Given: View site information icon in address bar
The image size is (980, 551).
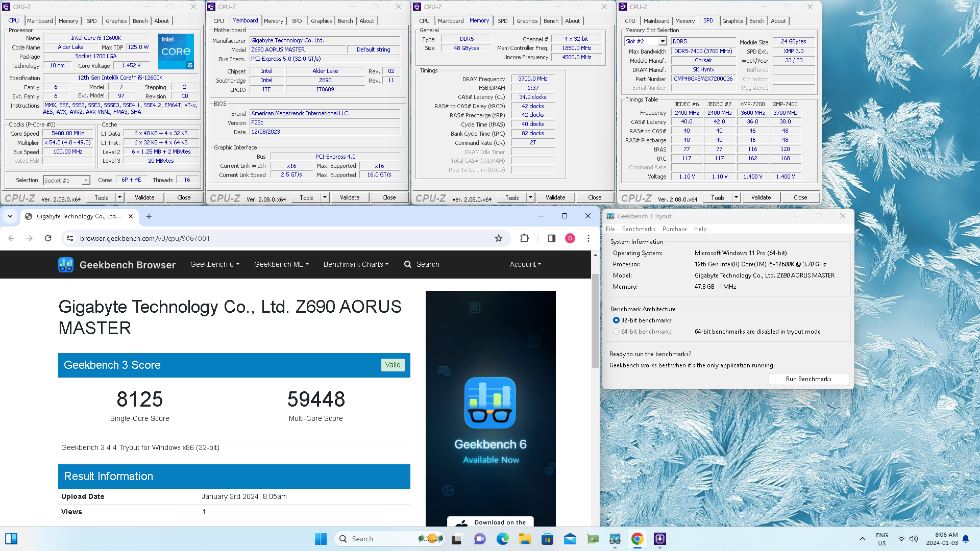Looking at the screenshot, I should [70, 238].
